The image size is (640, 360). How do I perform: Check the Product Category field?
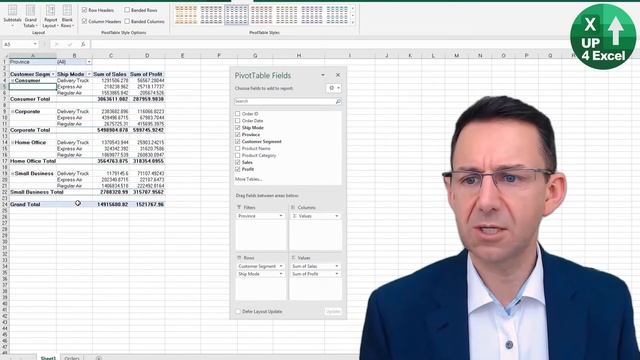pos(238,156)
